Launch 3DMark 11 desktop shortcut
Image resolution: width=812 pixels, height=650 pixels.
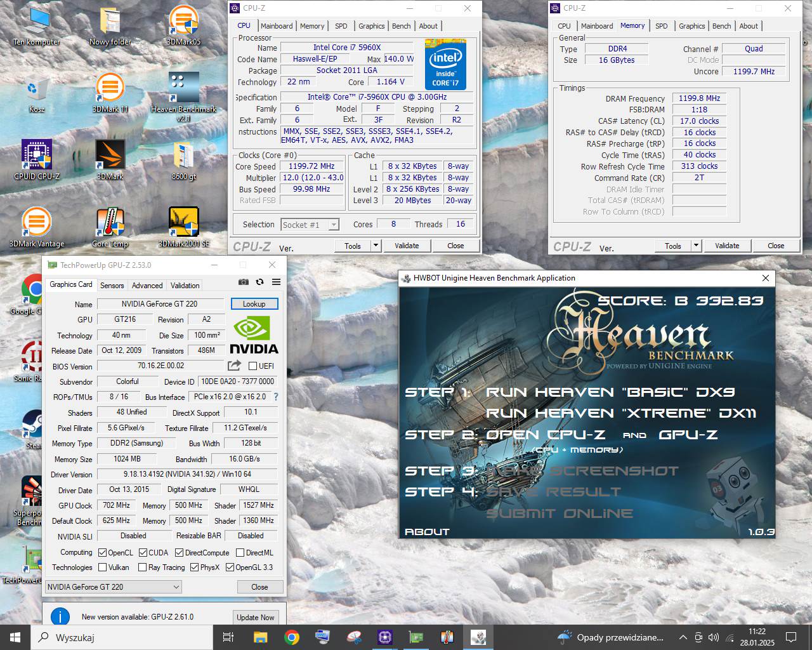pyautogui.click(x=110, y=93)
